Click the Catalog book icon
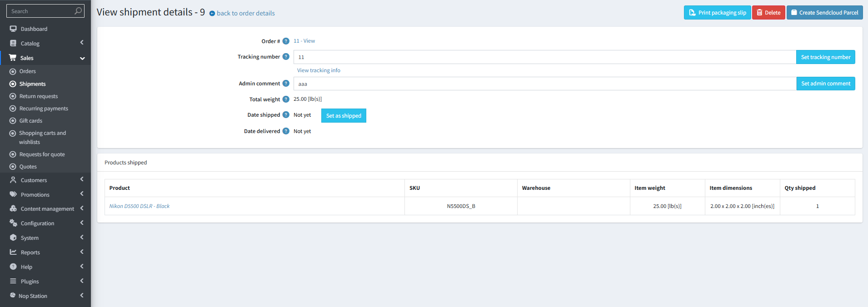This screenshot has width=868, height=307. point(13,43)
